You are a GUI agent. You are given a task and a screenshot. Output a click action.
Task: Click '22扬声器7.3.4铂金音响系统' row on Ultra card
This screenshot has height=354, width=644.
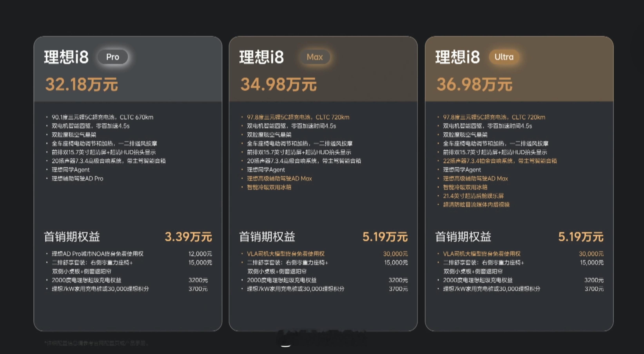coord(500,161)
